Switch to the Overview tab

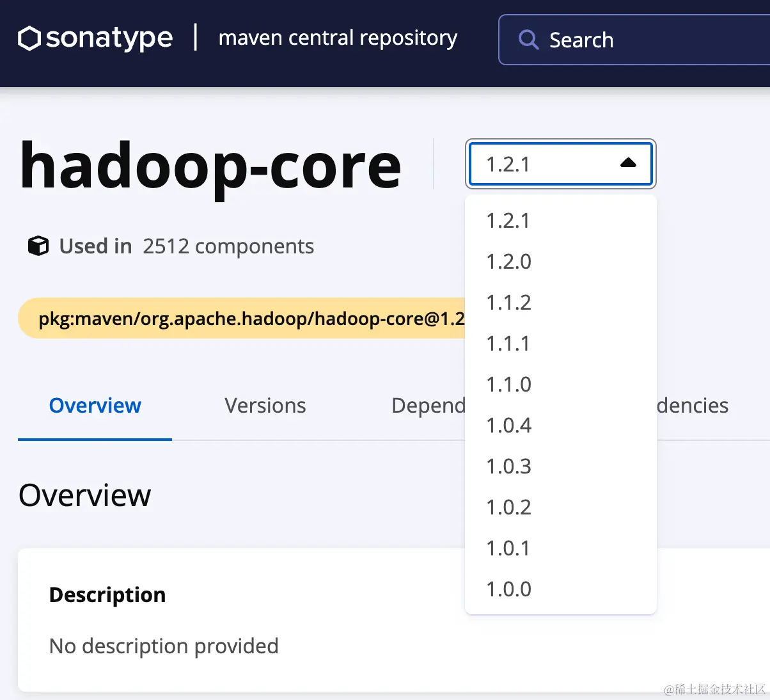tap(95, 406)
